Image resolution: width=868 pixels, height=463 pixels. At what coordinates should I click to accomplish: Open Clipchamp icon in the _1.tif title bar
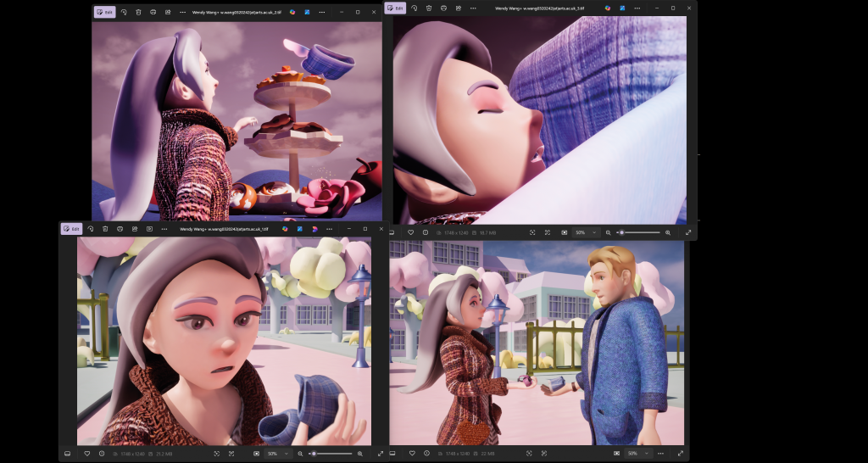314,229
